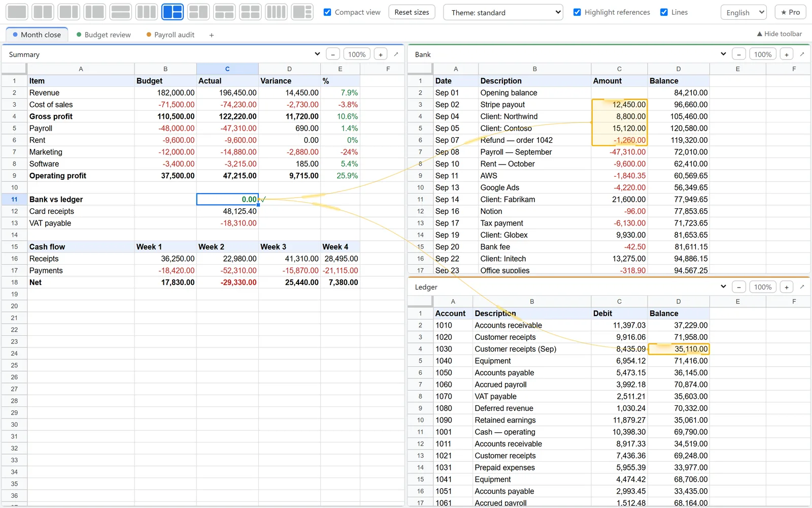Image resolution: width=812 pixels, height=508 pixels.
Task: Click the Summary pane 100% zoom button
Action: pyautogui.click(x=357, y=54)
